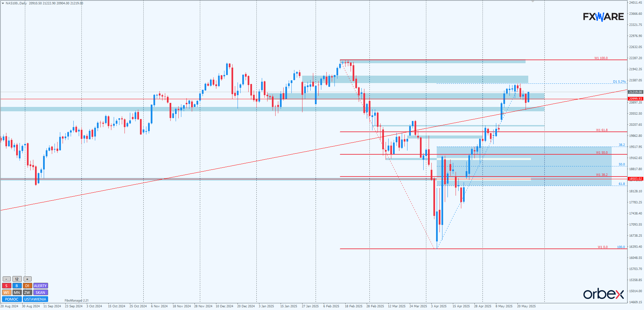Toggle the W1 timeframe button
This screenshot has width=644, height=310.
click(6, 293)
